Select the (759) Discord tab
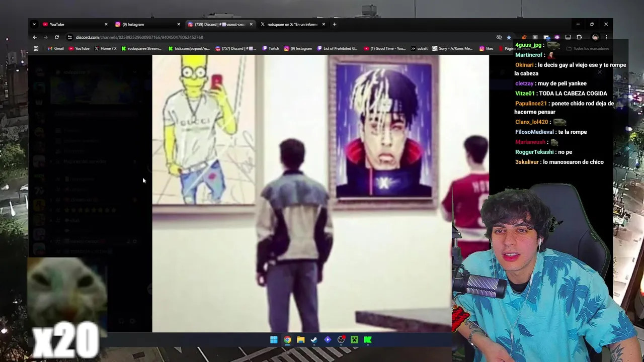The height and width of the screenshot is (362, 644). (x=219, y=24)
